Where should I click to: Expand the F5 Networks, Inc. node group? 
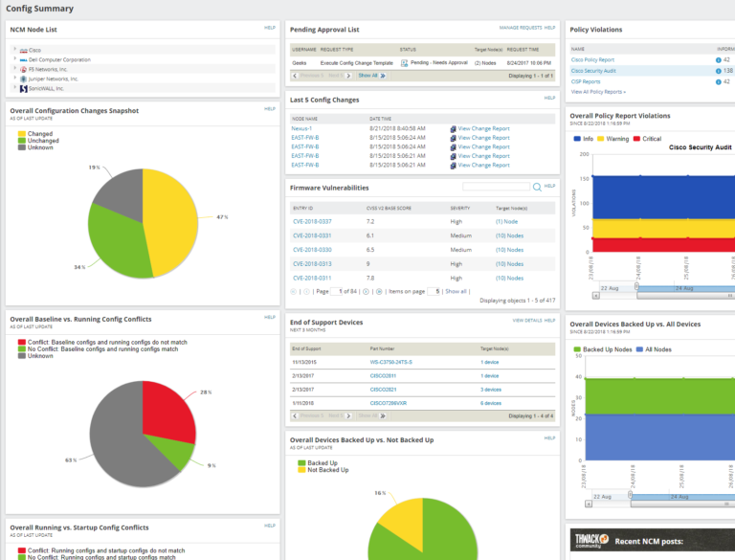[15, 68]
